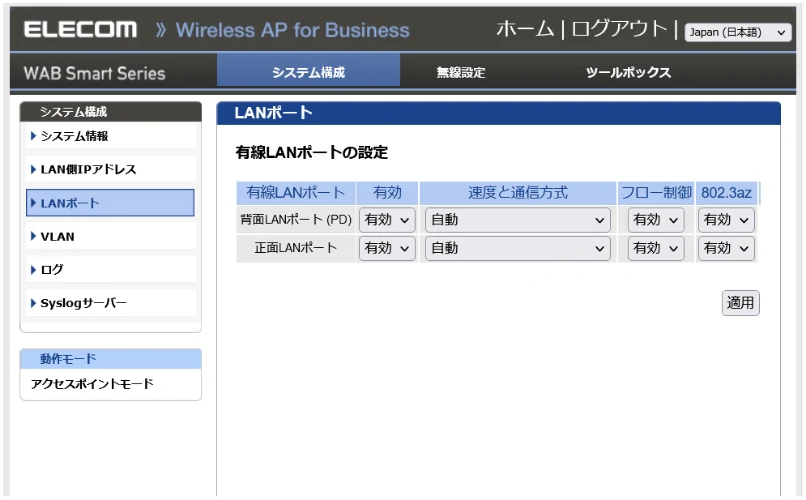
Task: Select LAN側IPアドレス in the sidebar
Action: (x=111, y=169)
